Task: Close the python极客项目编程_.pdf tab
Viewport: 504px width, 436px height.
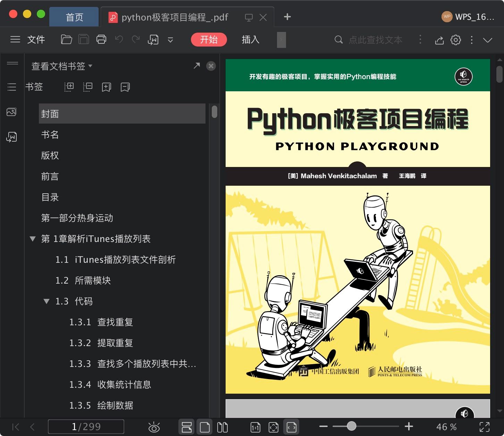Action: pos(263,17)
